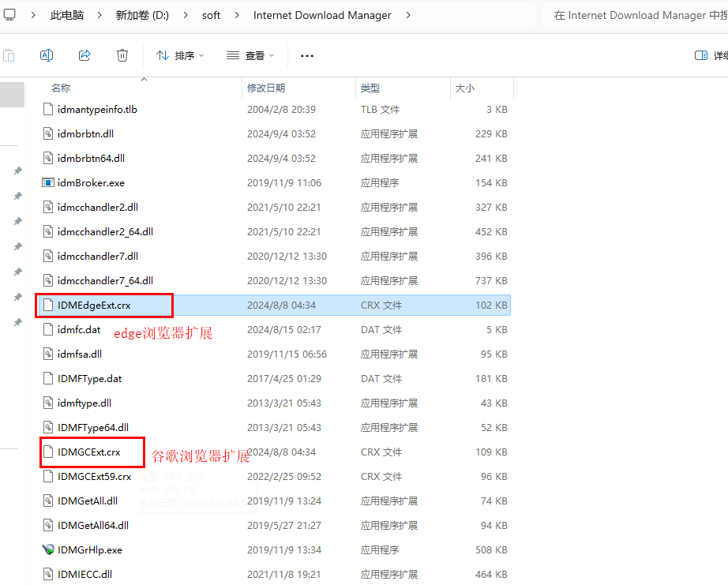
Task: Select file idmcchandler7.dll
Action: click(97, 257)
